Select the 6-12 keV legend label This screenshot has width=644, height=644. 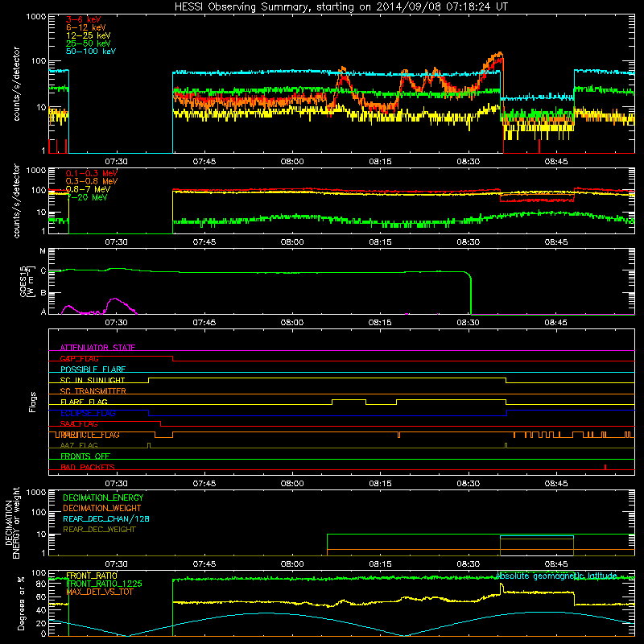click(86, 27)
